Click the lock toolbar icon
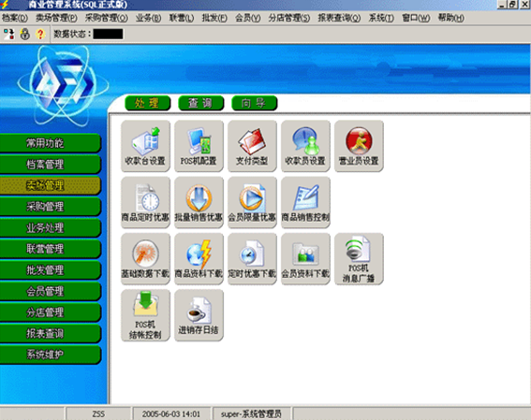Image resolution: width=531 pixels, height=420 pixels. pyautogui.click(x=24, y=34)
